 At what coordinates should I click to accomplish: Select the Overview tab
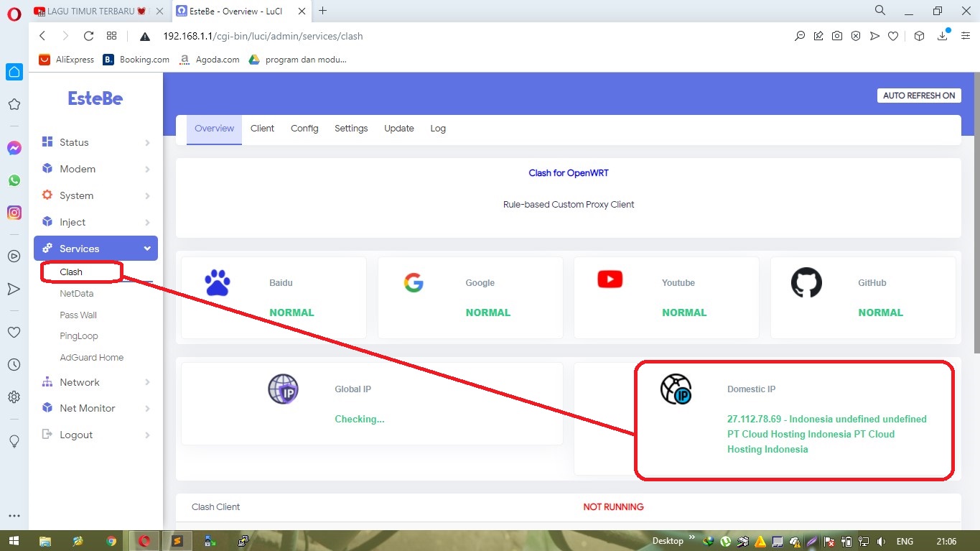[x=214, y=129]
